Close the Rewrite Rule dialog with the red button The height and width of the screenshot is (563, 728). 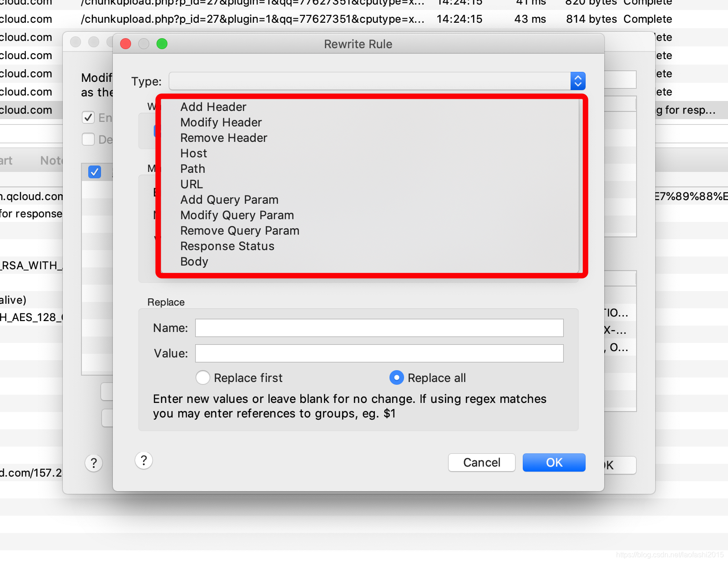tap(126, 44)
